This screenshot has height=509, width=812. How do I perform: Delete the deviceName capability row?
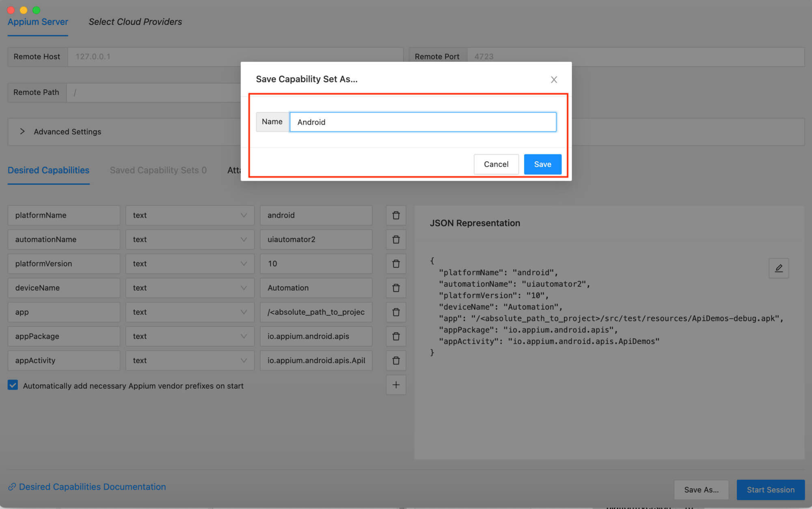tap(396, 288)
